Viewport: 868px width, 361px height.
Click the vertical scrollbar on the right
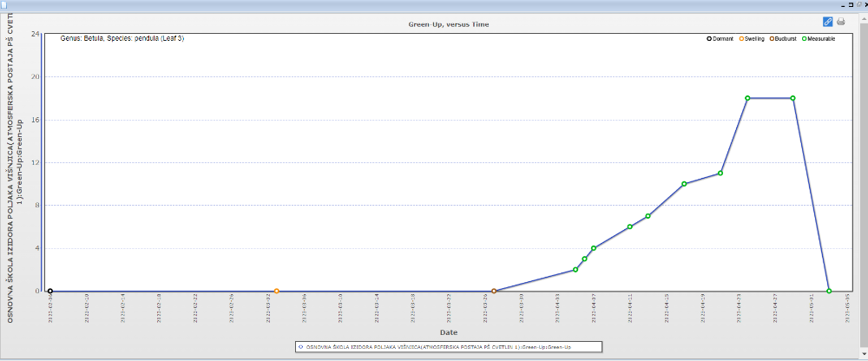[863, 174]
